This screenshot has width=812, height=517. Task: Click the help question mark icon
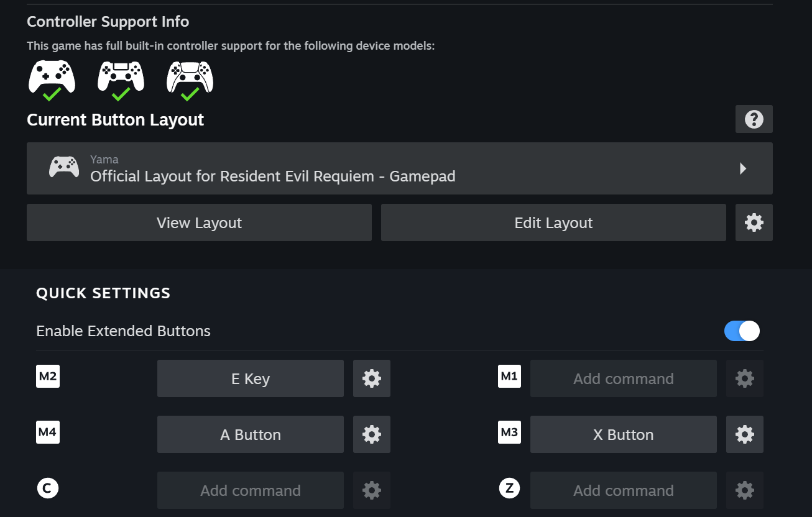tap(754, 119)
